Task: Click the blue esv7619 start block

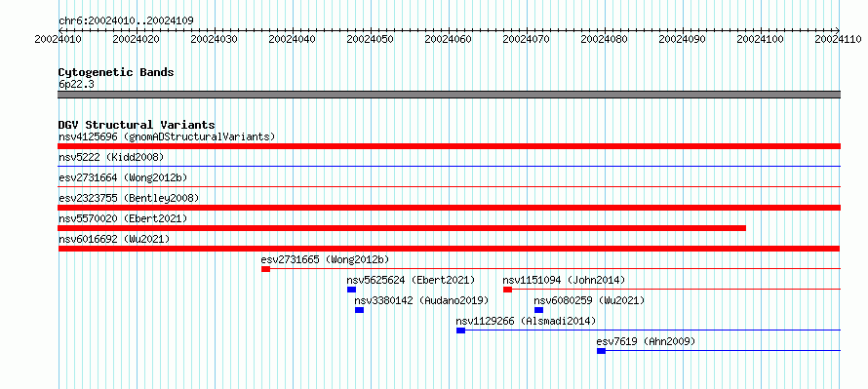Action: pyautogui.click(x=601, y=351)
